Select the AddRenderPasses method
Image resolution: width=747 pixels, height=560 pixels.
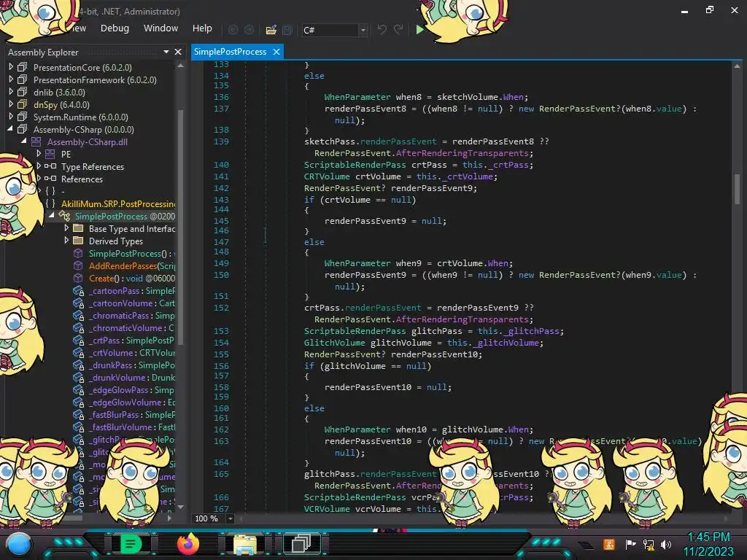tap(131, 265)
